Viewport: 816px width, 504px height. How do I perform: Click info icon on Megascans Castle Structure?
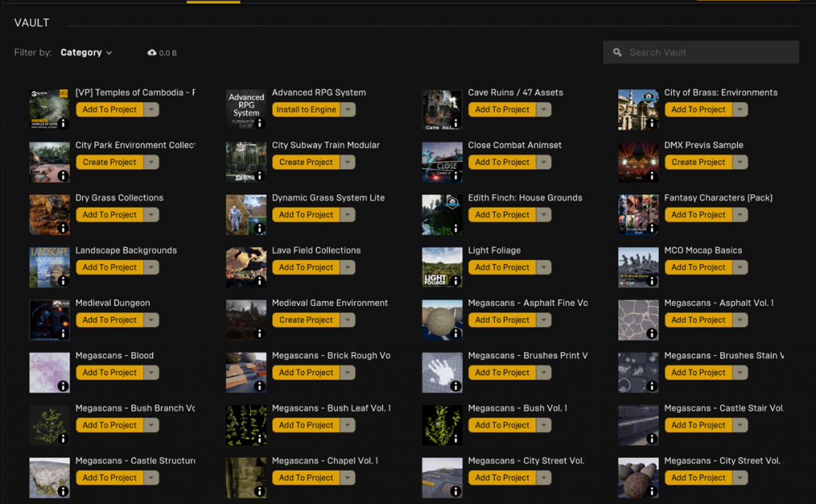[63, 491]
